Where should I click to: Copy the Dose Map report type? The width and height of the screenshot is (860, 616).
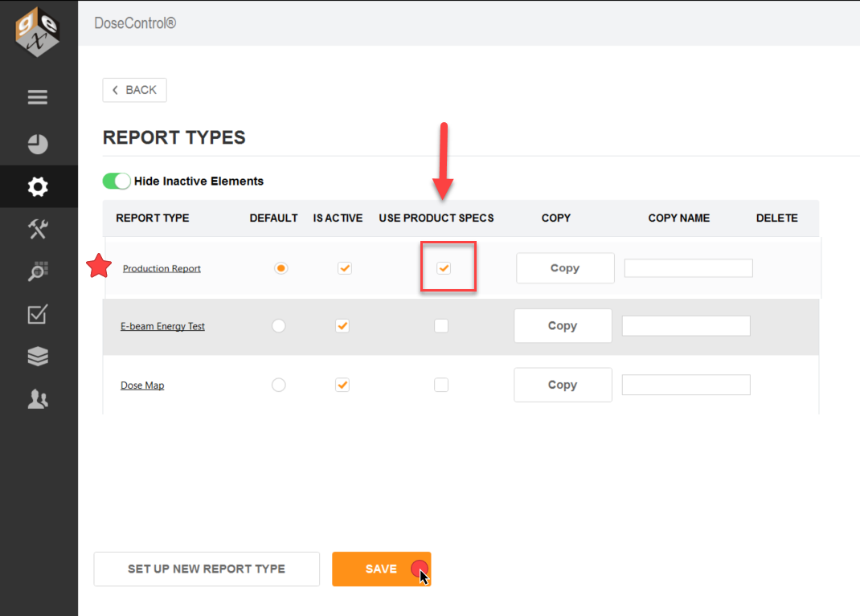(x=563, y=385)
